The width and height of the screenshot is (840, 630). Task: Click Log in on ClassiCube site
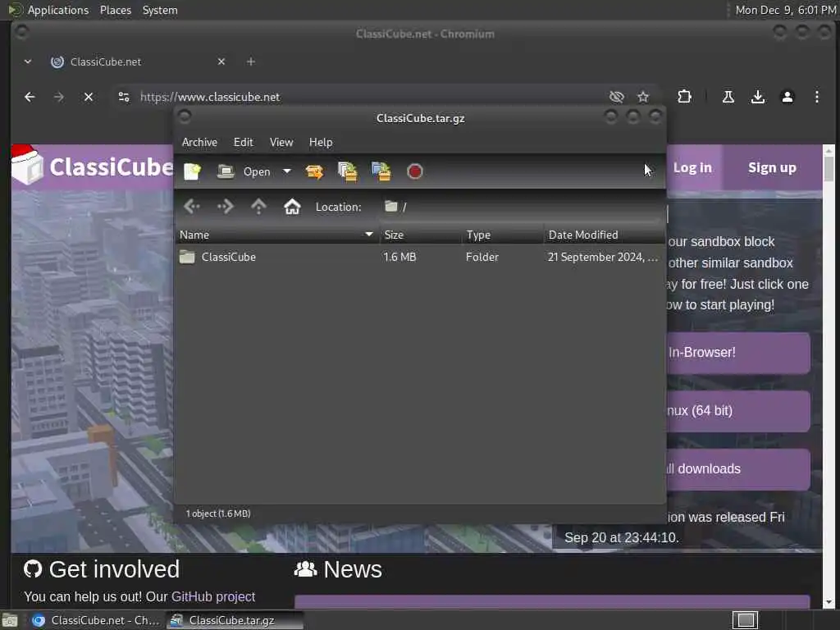point(692,167)
